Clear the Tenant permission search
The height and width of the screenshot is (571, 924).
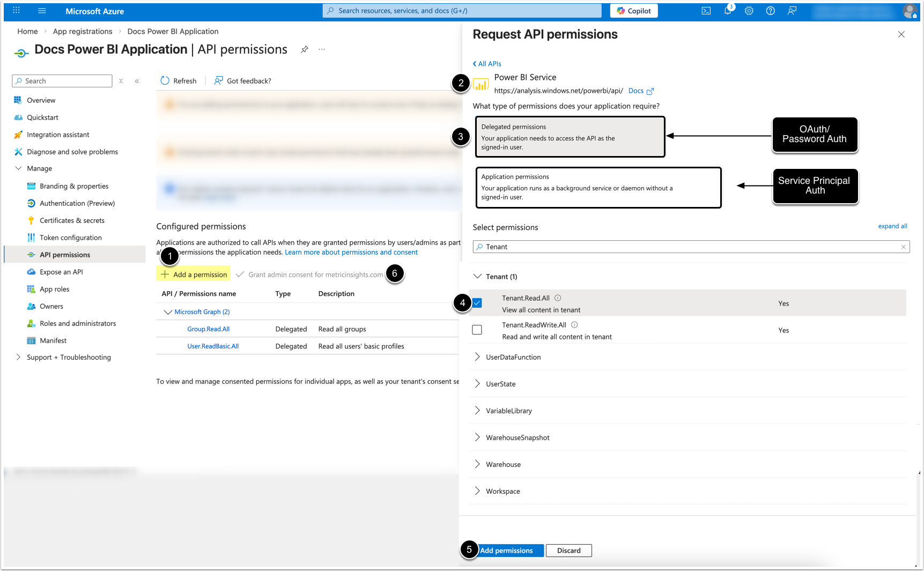(904, 247)
